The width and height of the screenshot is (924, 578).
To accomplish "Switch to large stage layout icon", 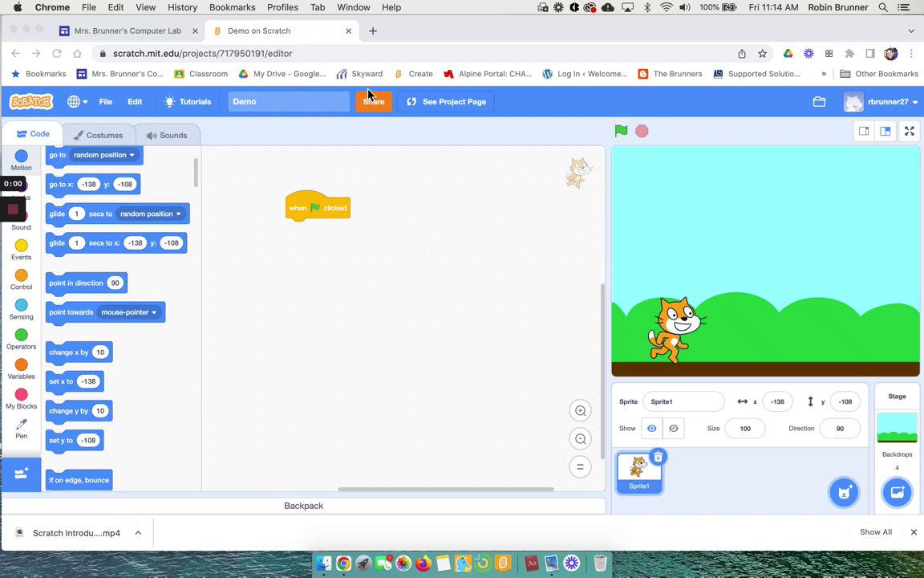I will point(885,131).
